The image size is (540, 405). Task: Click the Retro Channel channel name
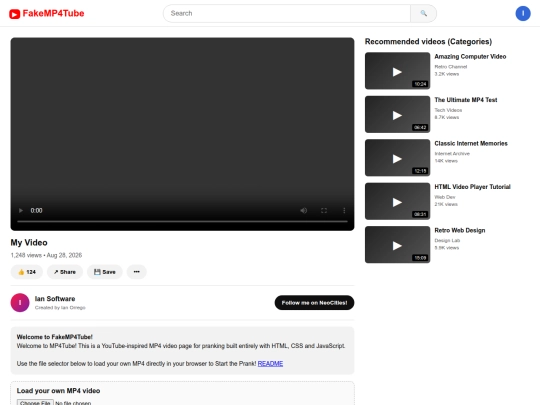tap(450, 67)
